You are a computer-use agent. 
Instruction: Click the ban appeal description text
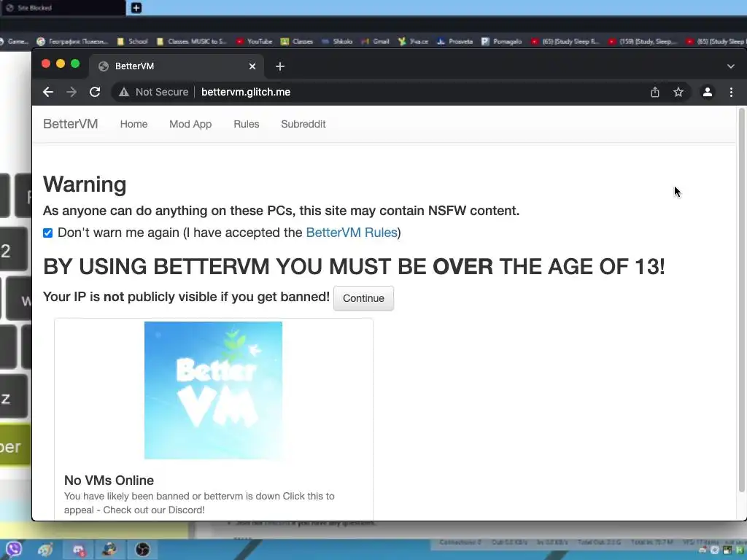click(199, 503)
